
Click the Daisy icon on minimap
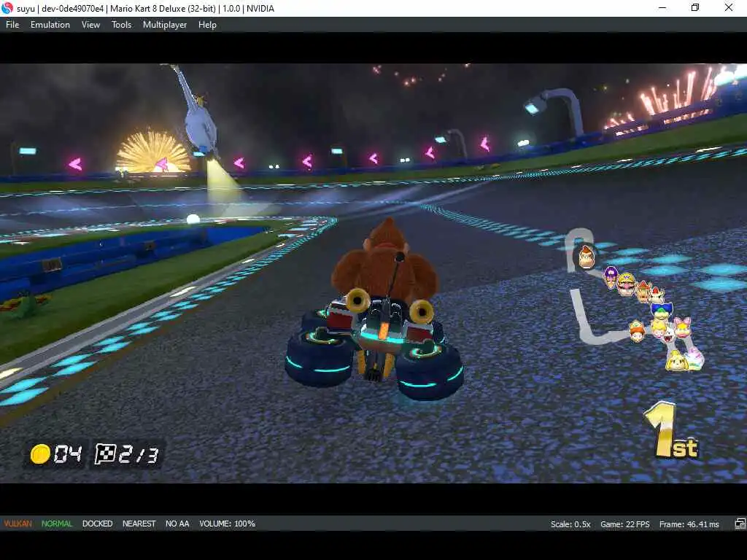click(637, 332)
